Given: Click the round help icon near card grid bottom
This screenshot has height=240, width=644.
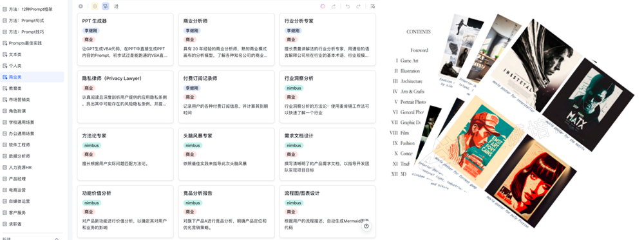Looking at the screenshot, I should point(366,226).
